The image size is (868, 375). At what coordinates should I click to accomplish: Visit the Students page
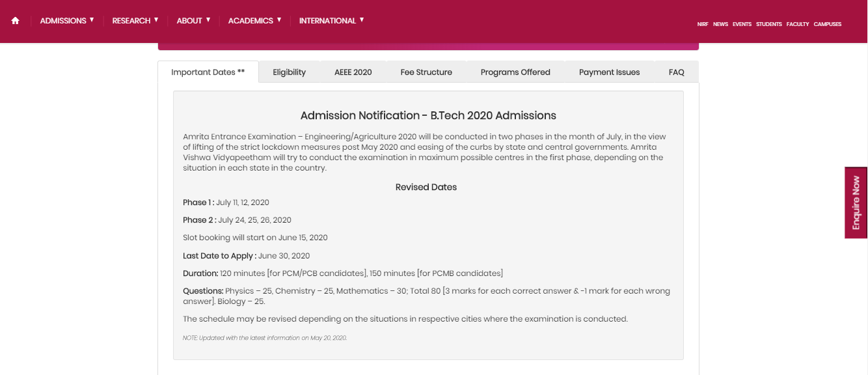pyautogui.click(x=768, y=24)
